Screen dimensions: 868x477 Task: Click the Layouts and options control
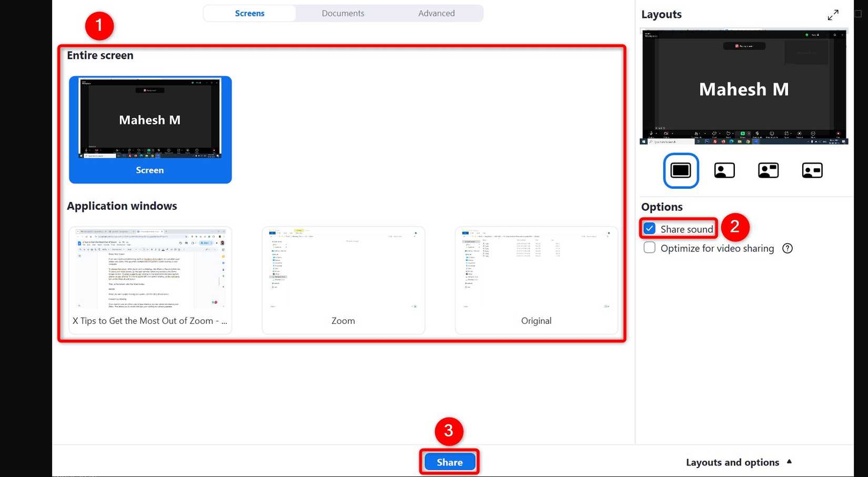733,462
